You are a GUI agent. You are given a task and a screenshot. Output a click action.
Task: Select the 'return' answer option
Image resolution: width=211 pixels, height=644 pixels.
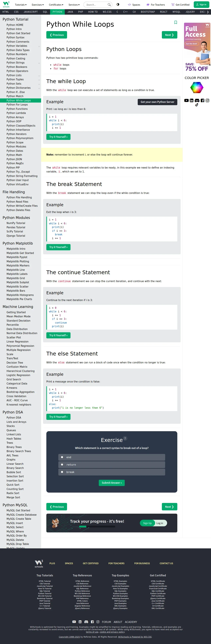[x=112, y=464]
